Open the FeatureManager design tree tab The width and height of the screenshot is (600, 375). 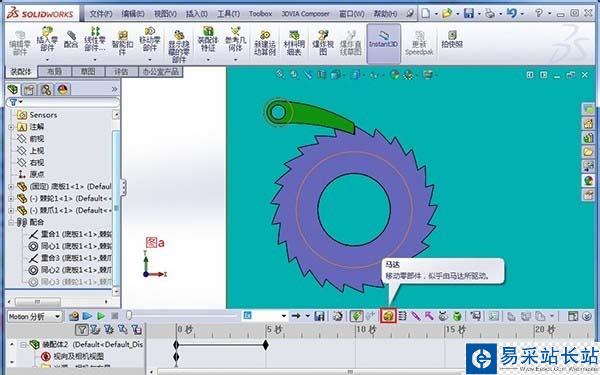click(x=13, y=90)
